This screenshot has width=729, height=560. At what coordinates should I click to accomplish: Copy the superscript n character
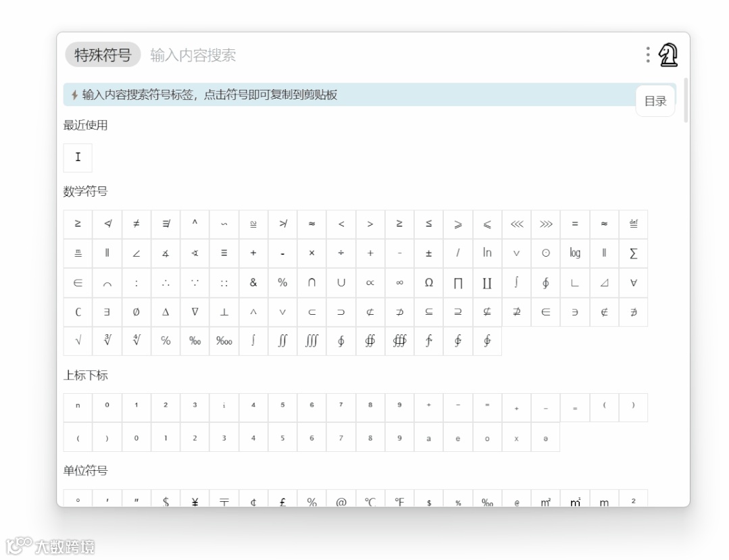[x=78, y=407]
